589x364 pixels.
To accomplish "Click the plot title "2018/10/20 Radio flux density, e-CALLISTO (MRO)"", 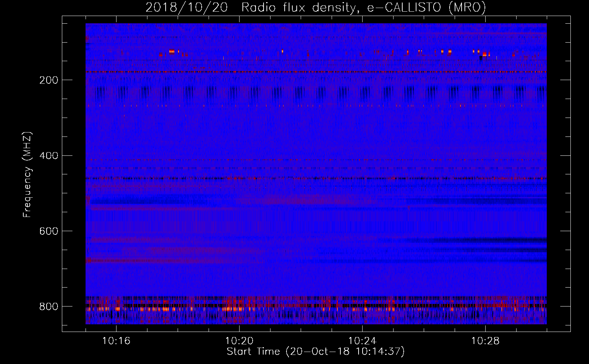I will [316, 7].
